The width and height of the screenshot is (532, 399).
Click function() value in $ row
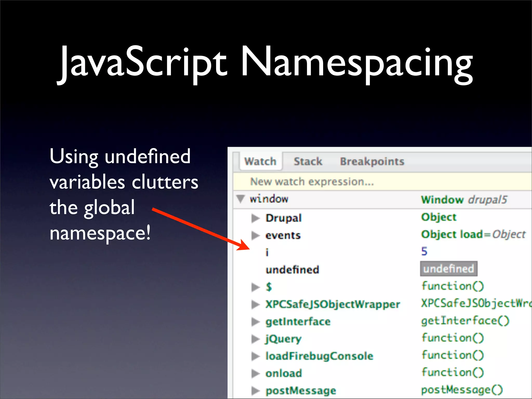click(453, 286)
